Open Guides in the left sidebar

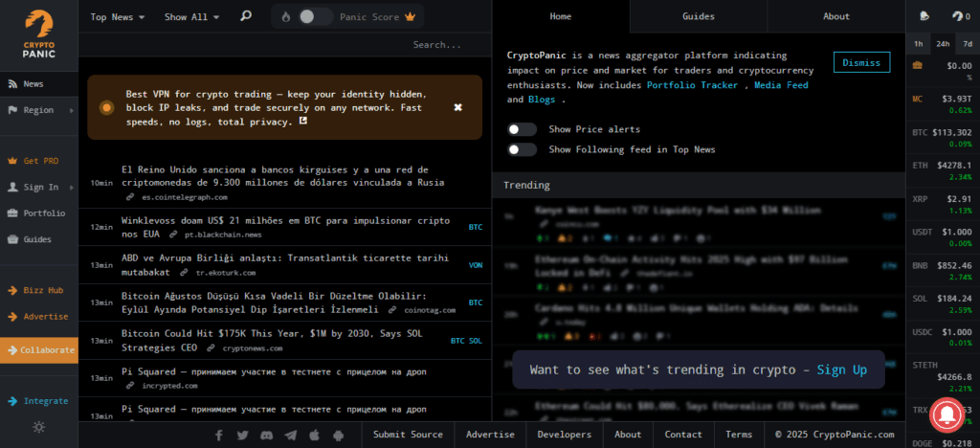(x=38, y=239)
